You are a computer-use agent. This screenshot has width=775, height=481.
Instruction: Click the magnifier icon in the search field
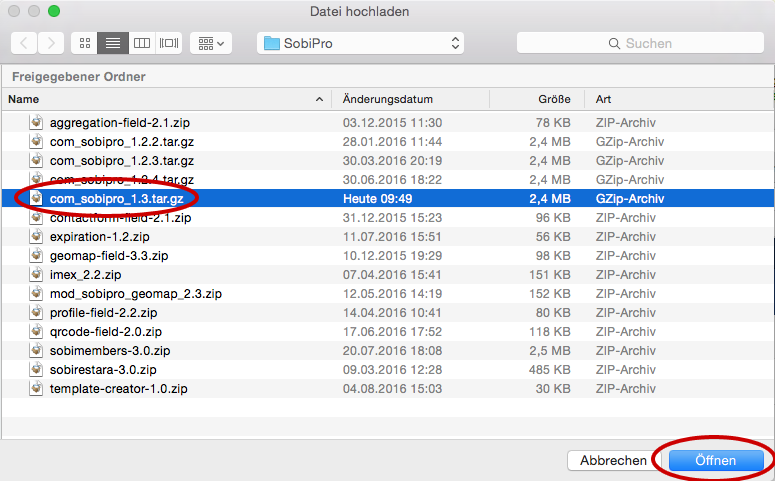click(614, 44)
